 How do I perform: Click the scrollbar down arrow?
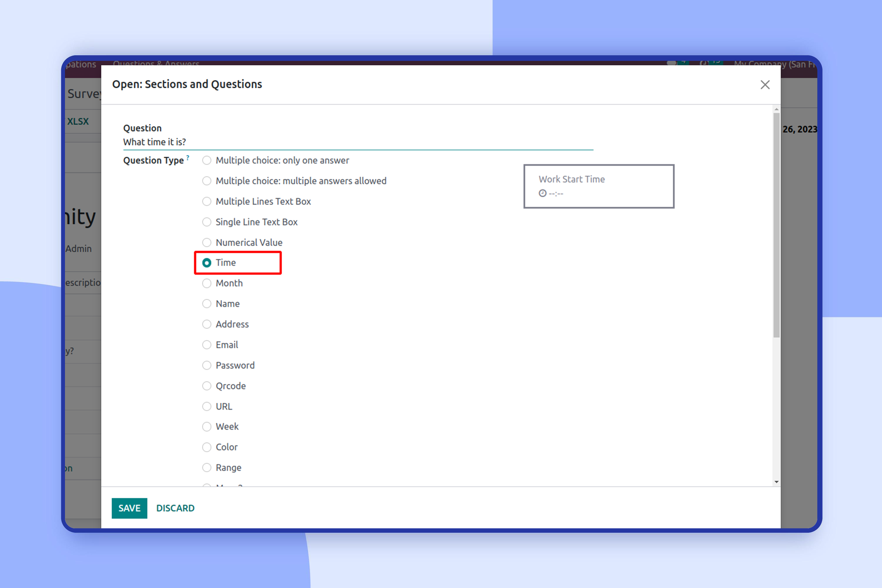pos(776,482)
